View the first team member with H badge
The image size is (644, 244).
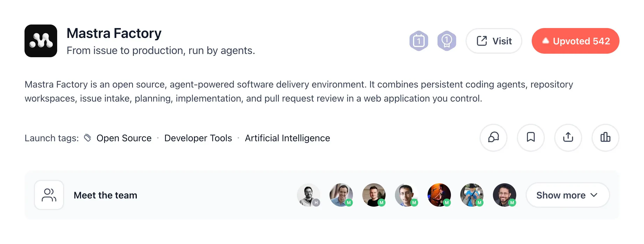(309, 195)
